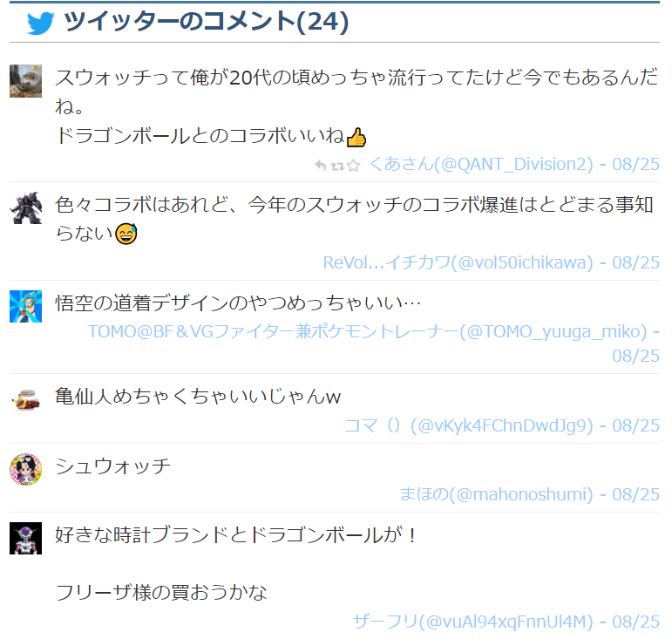
Task: Click the シュウォッチ comment text
Action: (113, 466)
